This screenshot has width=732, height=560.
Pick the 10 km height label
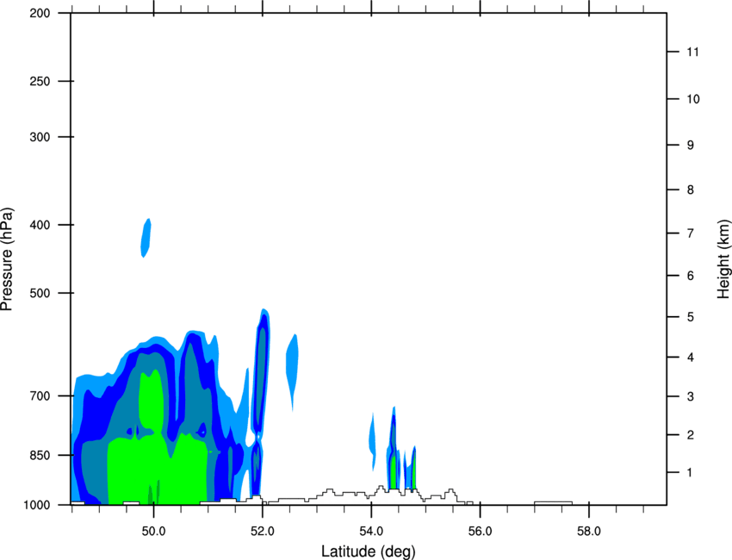tap(692, 99)
